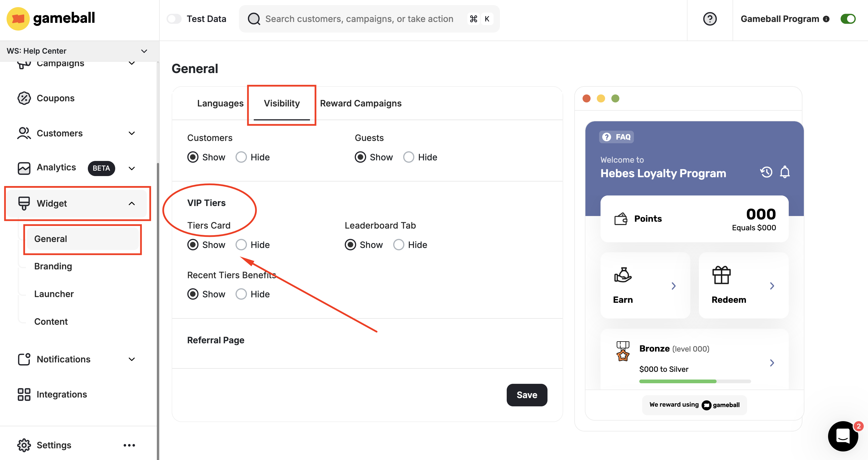The image size is (868, 460).
Task: Click the Settings three-dots menu icon
Action: 129,445
